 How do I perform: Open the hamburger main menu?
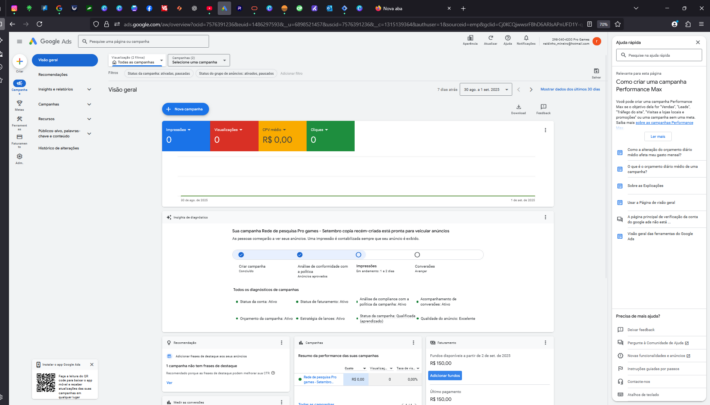(x=19, y=41)
